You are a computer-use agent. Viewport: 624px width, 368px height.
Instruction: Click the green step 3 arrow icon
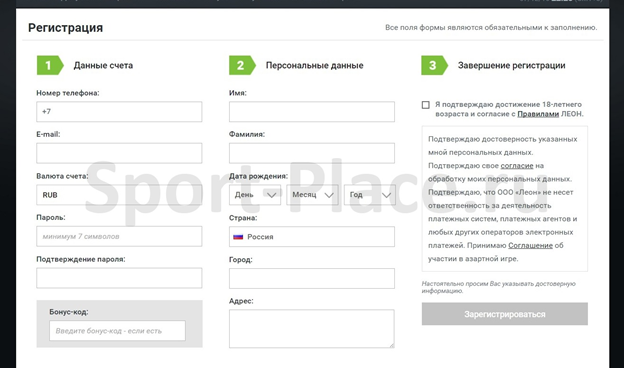point(435,65)
